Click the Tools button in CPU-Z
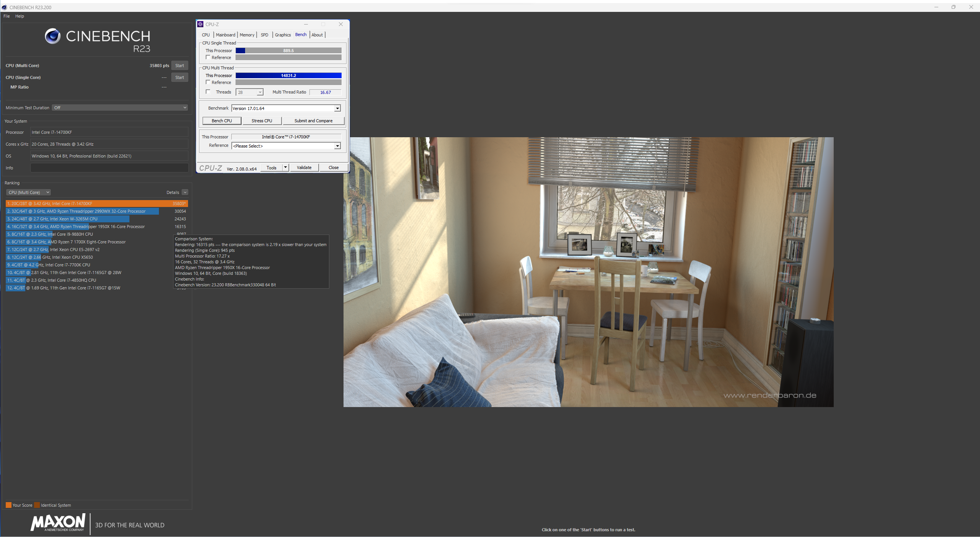This screenshot has width=980, height=537. (x=272, y=168)
